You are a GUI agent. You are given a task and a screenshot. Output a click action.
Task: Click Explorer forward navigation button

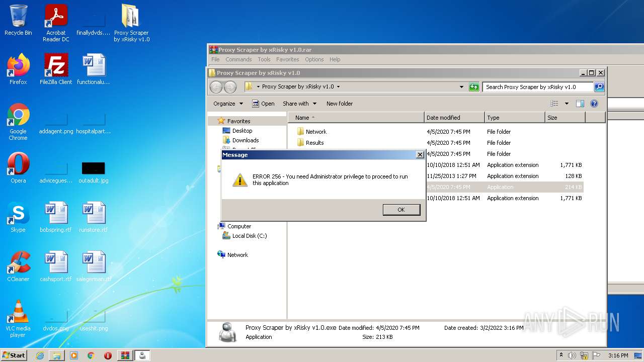point(230,87)
